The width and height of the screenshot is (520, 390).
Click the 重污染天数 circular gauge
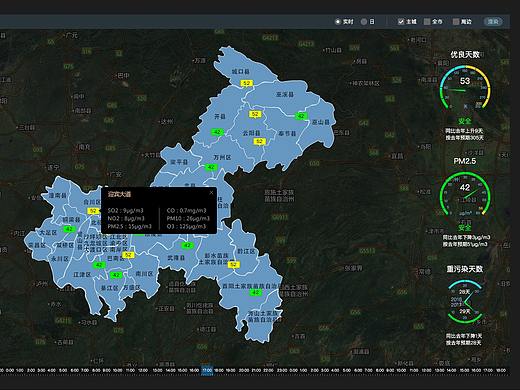[x=465, y=302]
